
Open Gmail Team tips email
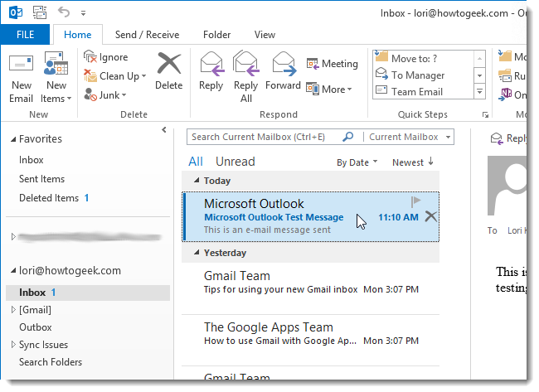coord(310,288)
